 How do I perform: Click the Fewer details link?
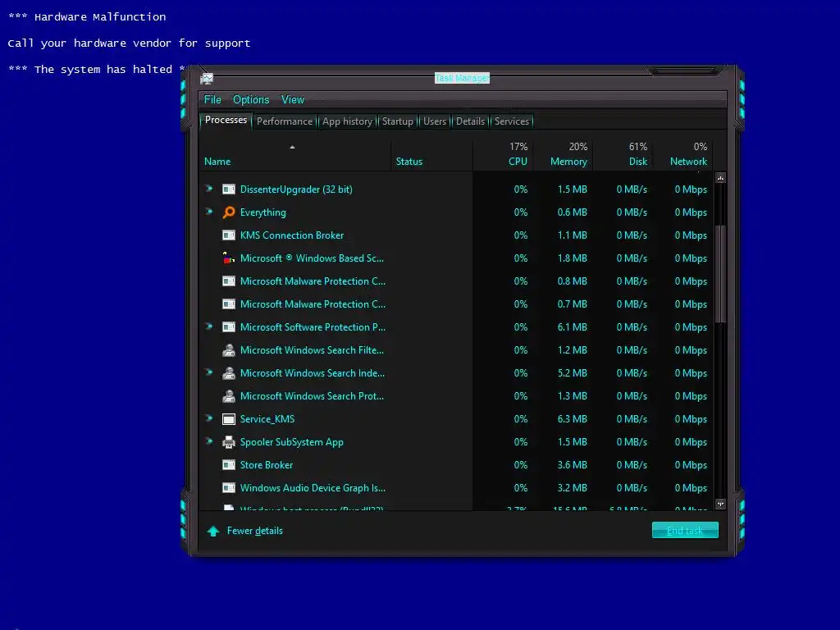tap(255, 531)
